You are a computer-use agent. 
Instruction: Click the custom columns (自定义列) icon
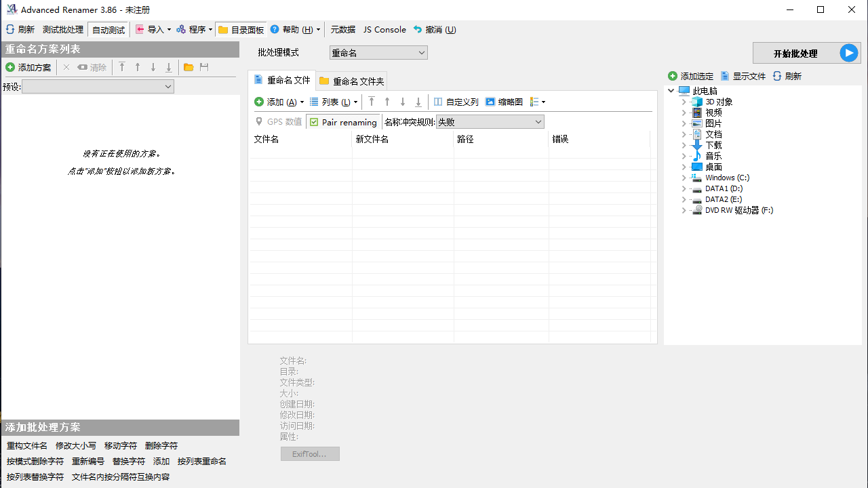tap(438, 102)
